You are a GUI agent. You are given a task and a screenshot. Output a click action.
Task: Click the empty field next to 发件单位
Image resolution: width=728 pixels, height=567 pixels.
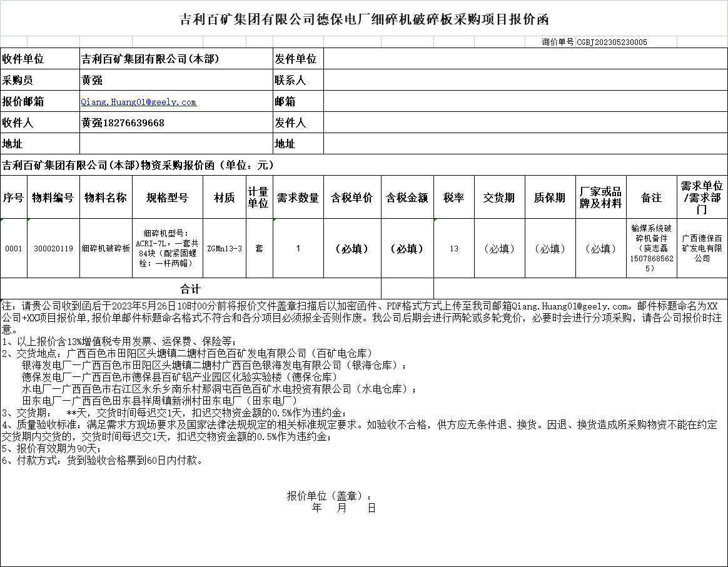[x=525, y=59]
